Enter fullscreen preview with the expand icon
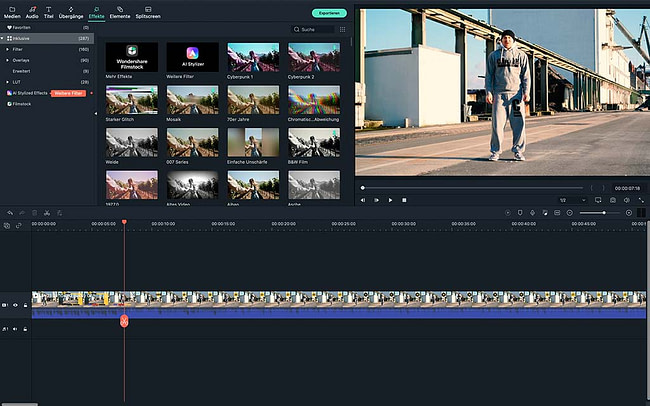Viewport: 650px width, 406px height. coord(641,200)
